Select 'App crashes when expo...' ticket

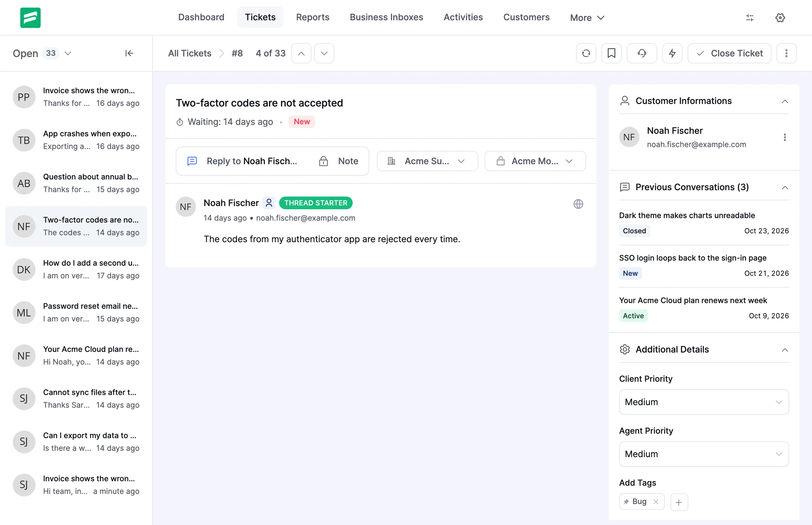(76, 140)
